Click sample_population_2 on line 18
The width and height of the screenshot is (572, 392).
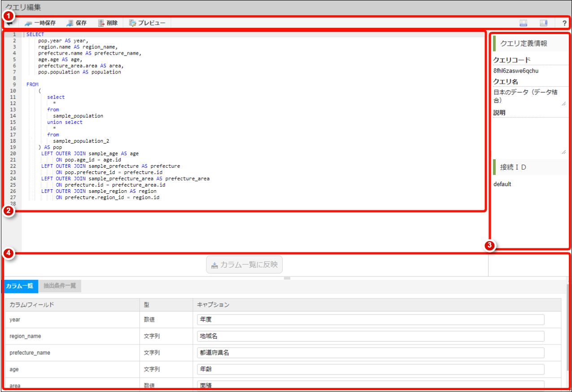[x=81, y=141]
